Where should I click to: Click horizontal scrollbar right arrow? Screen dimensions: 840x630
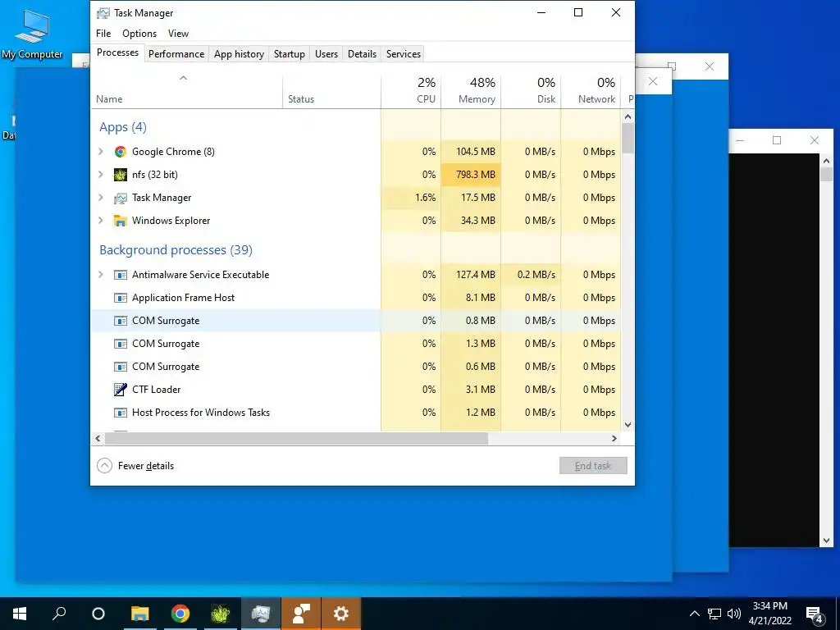(x=614, y=438)
